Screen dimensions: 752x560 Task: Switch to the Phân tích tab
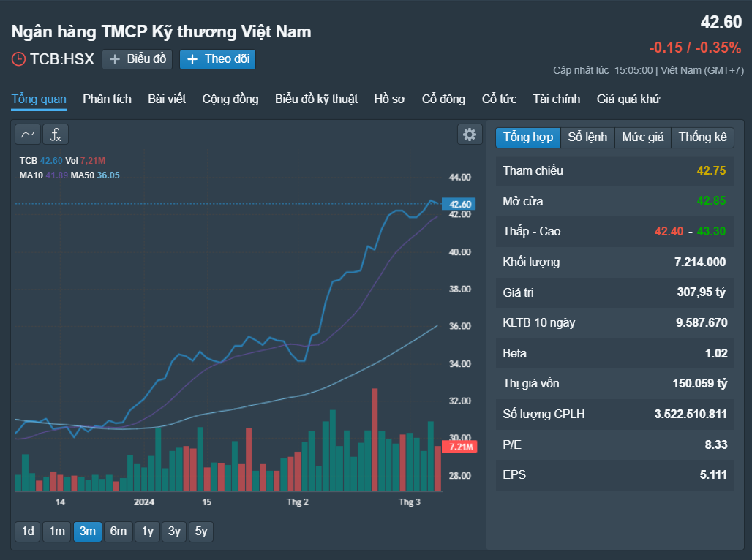tap(107, 99)
